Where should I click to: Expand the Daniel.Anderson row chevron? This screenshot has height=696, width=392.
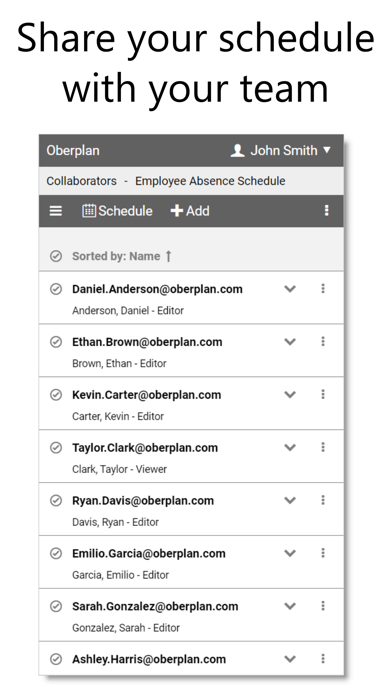point(290,289)
